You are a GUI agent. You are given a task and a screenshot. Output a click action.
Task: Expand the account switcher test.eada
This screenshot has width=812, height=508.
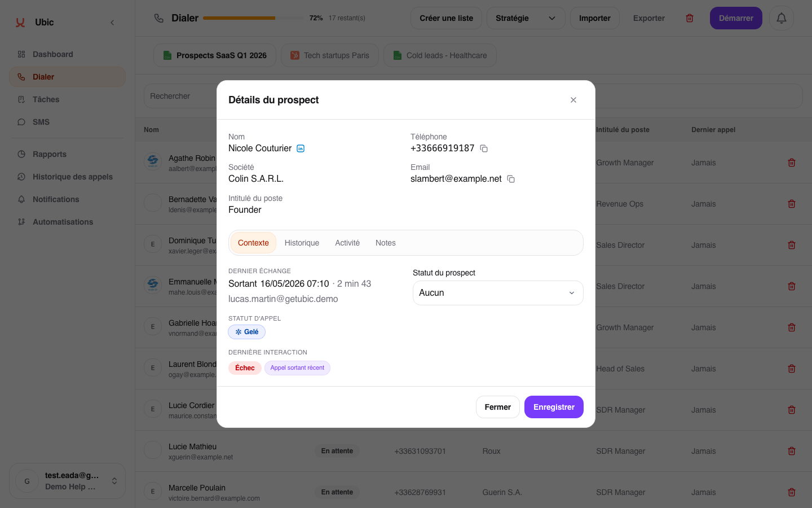coord(67,481)
